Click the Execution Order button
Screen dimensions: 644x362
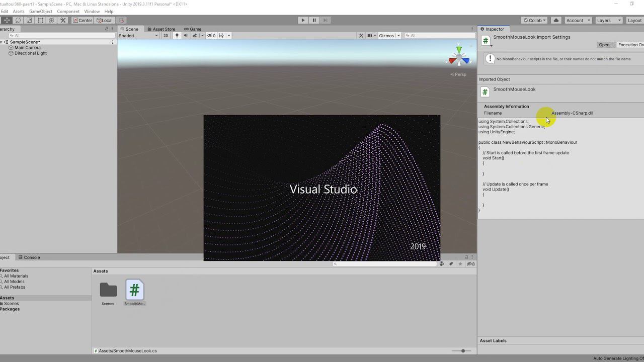tap(630, 45)
